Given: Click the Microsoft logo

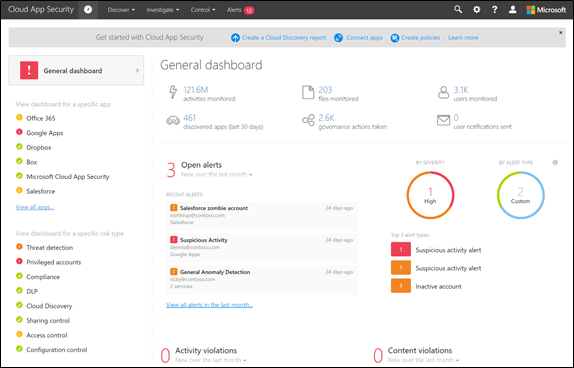Looking at the screenshot, I should (x=546, y=10).
